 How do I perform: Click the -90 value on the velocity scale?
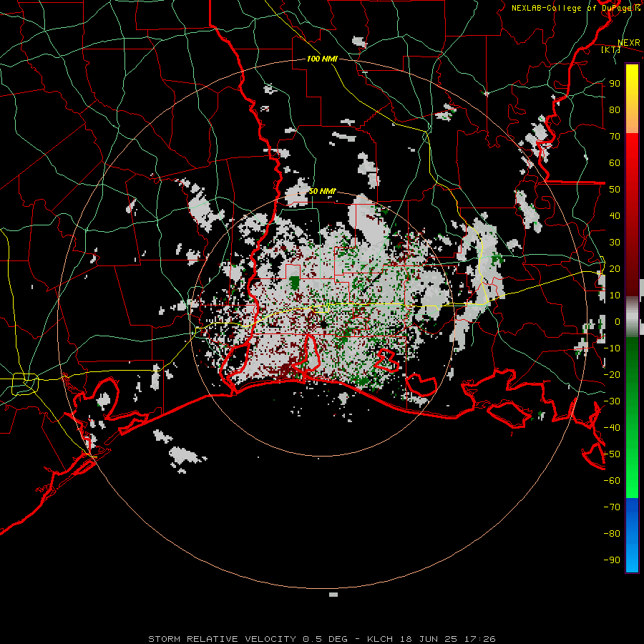coord(612,560)
